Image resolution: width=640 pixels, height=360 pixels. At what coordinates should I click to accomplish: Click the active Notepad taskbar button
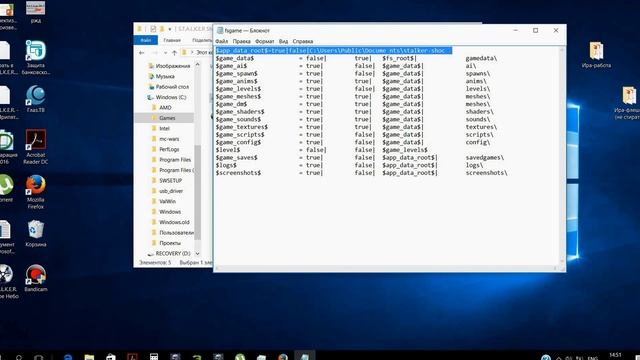(304, 356)
